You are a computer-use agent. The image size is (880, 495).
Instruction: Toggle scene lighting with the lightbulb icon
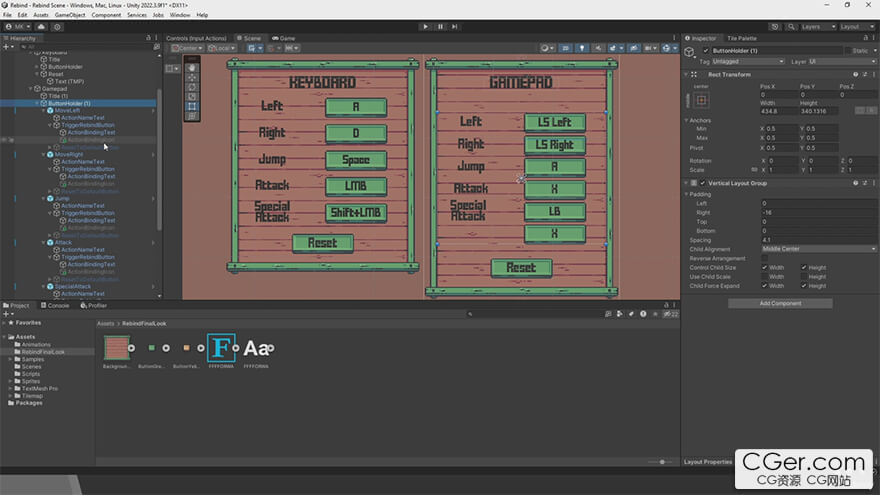tap(583, 47)
